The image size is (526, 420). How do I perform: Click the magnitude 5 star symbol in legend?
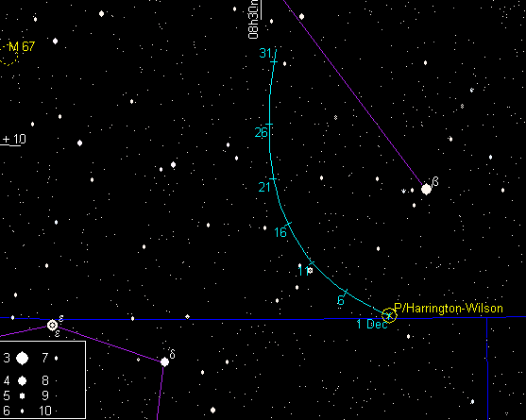22,395
